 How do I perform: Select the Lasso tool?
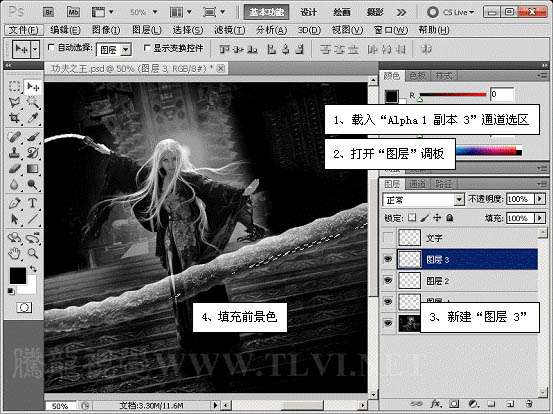[x=14, y=102]
